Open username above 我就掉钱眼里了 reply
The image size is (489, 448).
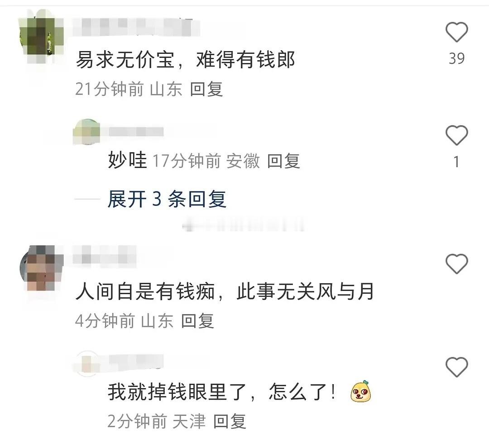click(136, 361)
